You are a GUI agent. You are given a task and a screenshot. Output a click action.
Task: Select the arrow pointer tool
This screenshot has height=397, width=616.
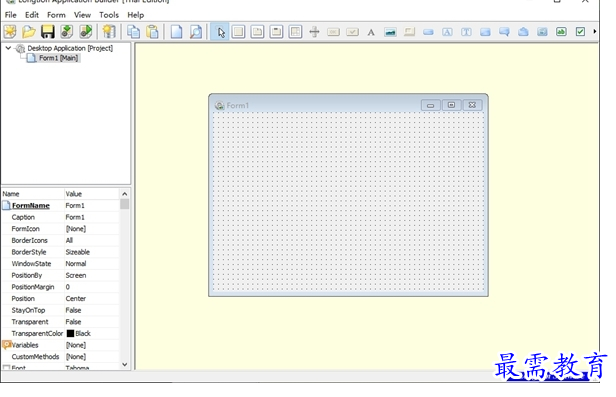coord(220,31)
